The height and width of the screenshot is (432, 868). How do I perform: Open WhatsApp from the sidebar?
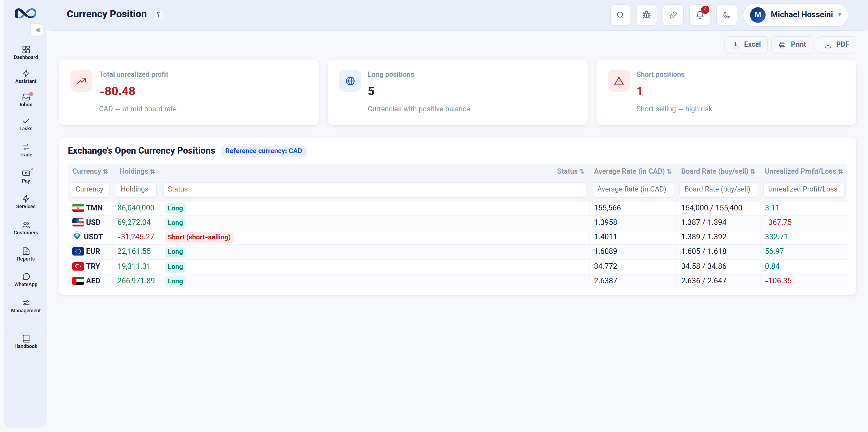[26, 280]
